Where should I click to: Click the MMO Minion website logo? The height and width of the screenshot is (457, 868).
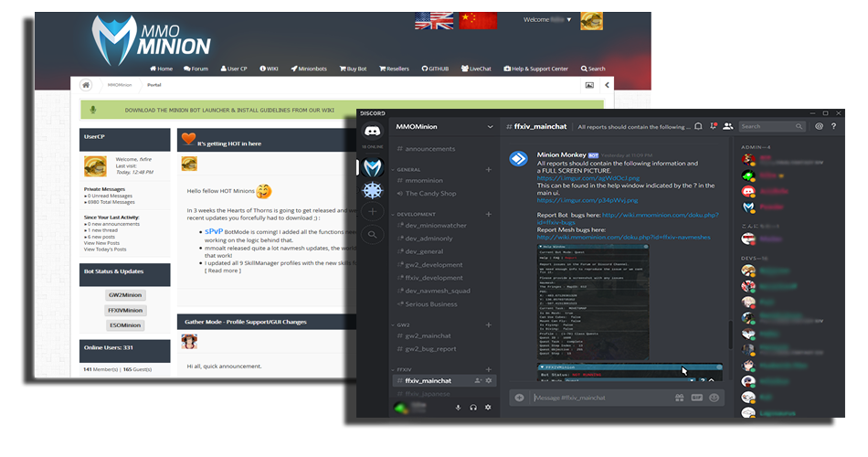coord(151,40)
